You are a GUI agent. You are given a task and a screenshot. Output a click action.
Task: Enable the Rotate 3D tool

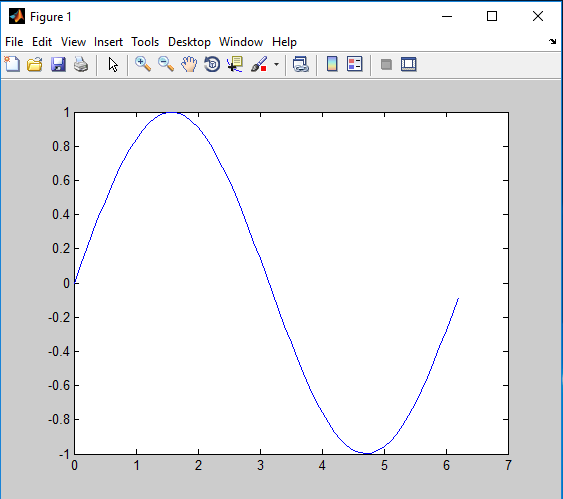(x=212, y=65)
